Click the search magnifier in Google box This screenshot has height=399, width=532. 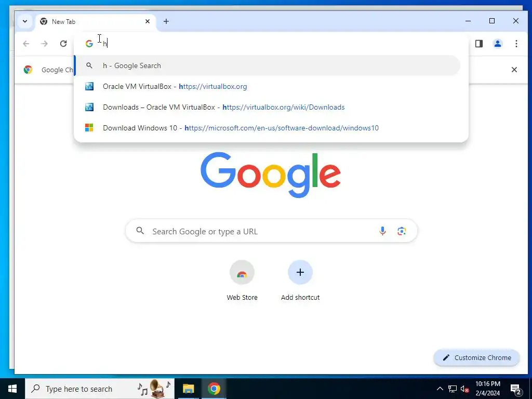[140, 231]
